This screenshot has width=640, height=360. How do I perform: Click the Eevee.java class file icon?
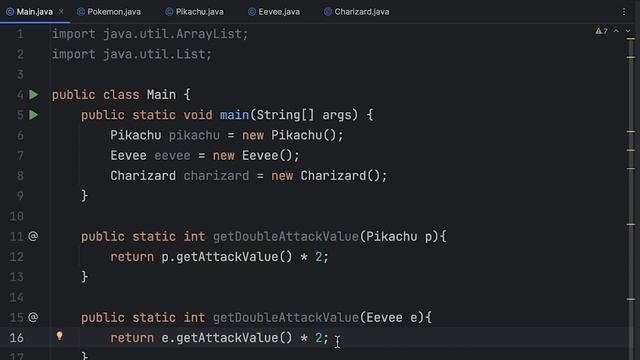point(252,12)
